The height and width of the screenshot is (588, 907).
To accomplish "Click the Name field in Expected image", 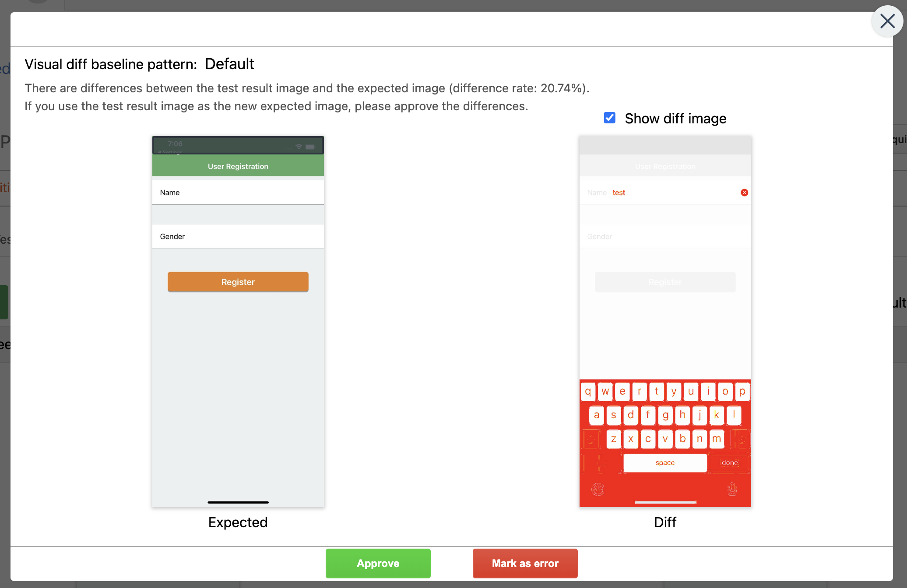I will (238, 192).
